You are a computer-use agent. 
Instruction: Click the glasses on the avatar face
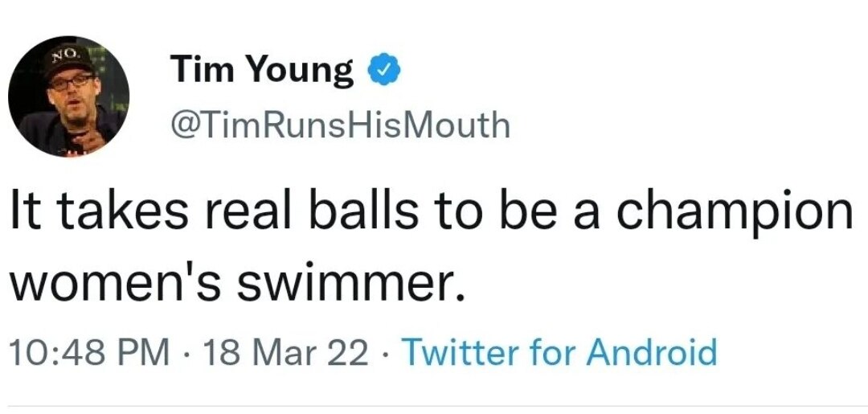coord(69,83)
